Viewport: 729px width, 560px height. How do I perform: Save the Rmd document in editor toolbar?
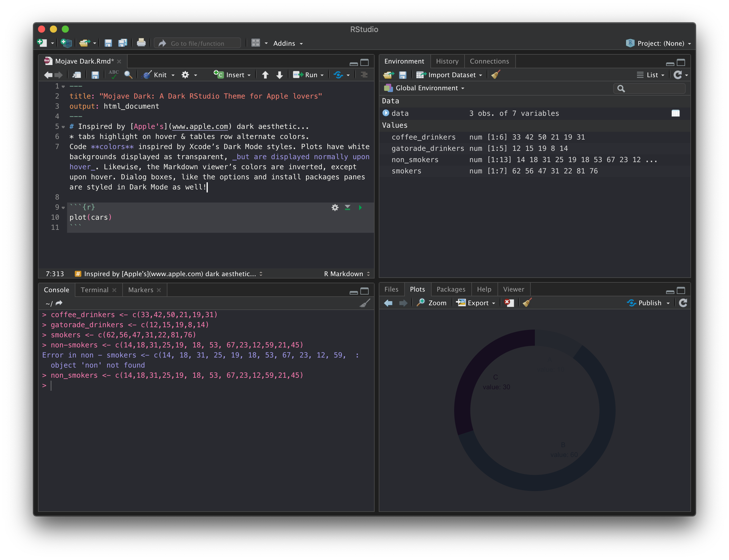(x=95, y=75)
